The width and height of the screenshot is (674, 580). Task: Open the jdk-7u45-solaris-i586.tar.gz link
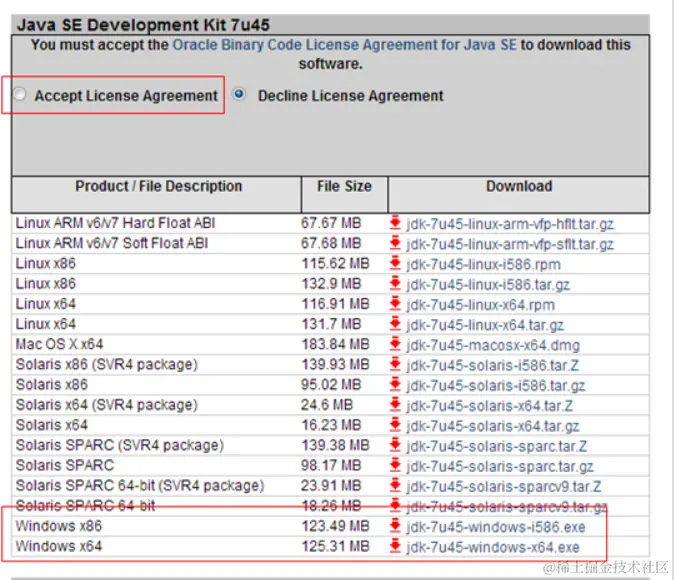pos(496,386)
